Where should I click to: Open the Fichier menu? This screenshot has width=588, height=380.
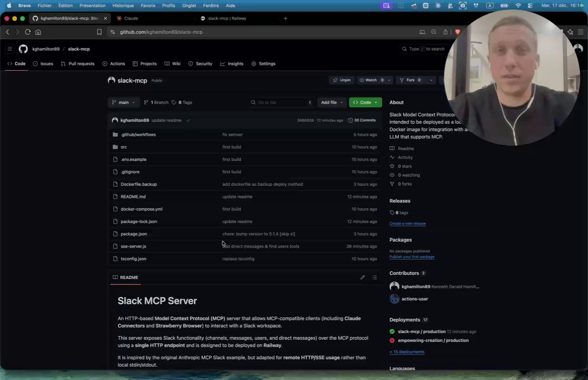tap(44, 6)
